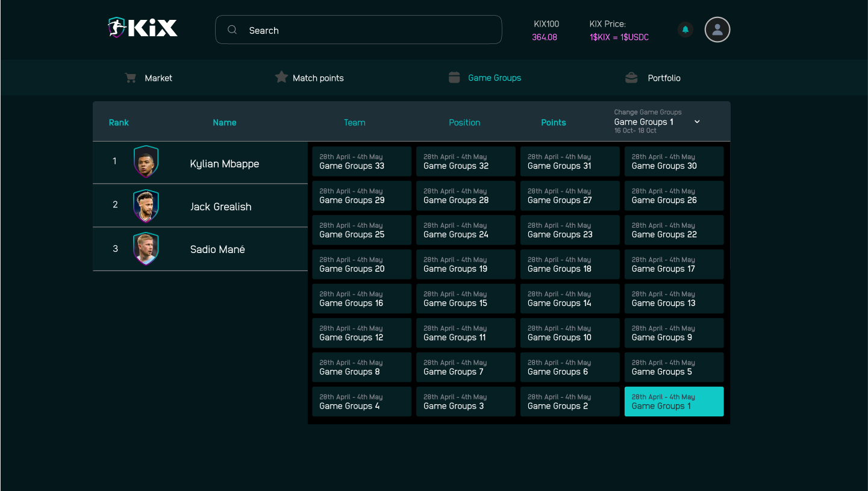Select Game Groups 15 option
868x491 pixels.
tap(466, 299)
